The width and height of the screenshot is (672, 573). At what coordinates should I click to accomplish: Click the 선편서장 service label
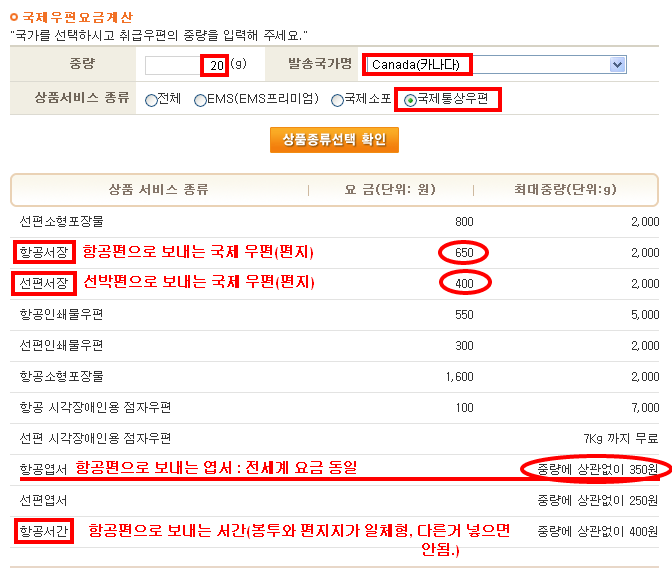pyautogui.click(x=44, y=283)
